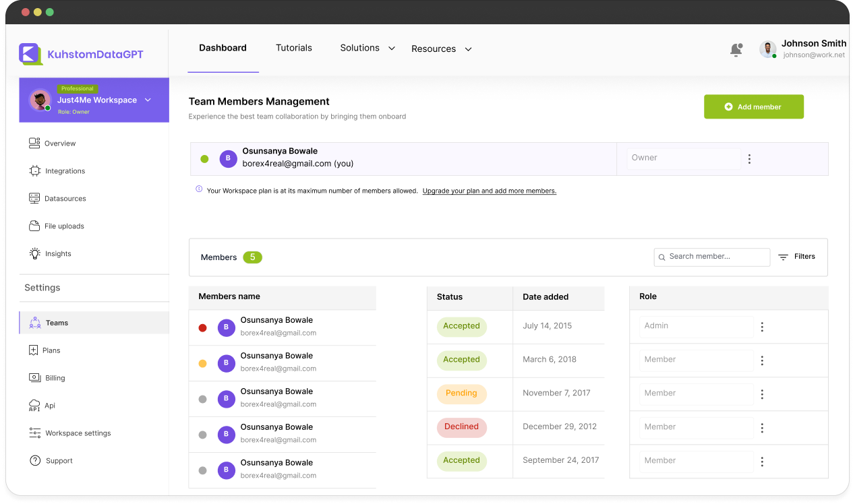This screenshot has width=853, height=504.
Task: Click the Add member button
Action: (753, 106)
